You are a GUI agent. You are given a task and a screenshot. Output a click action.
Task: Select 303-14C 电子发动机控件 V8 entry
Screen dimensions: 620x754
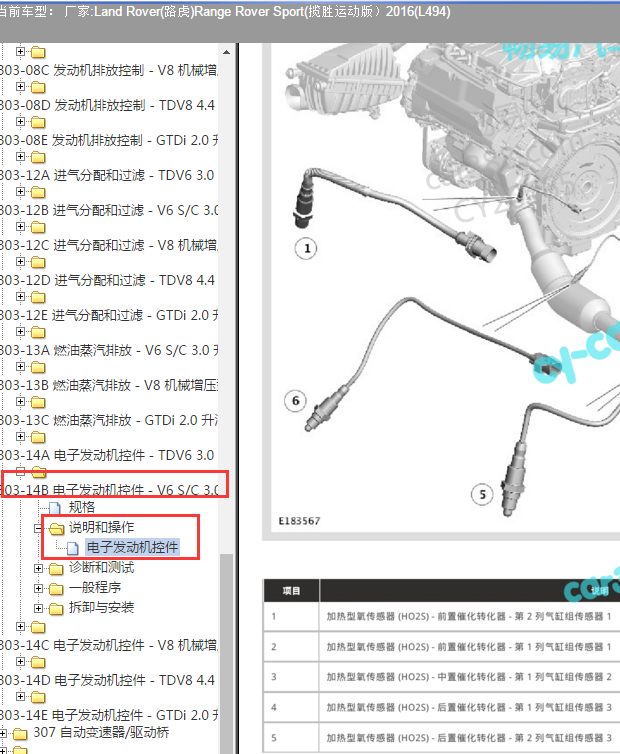pos(109,645)
